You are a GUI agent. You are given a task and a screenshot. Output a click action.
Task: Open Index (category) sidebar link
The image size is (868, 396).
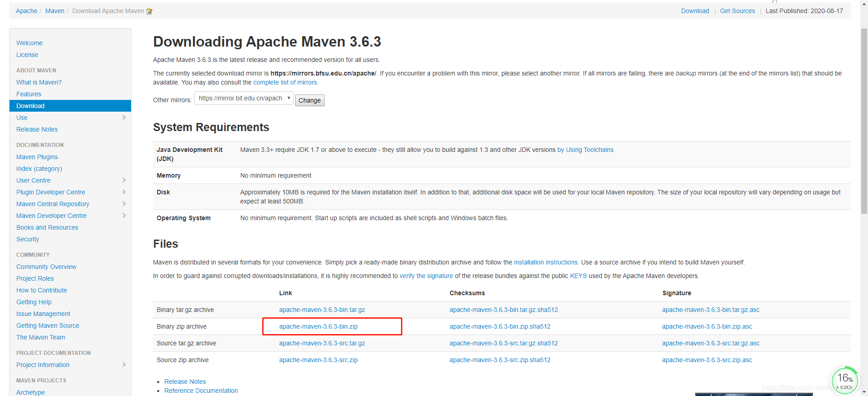pyautogui.click(x=39, y=169)
